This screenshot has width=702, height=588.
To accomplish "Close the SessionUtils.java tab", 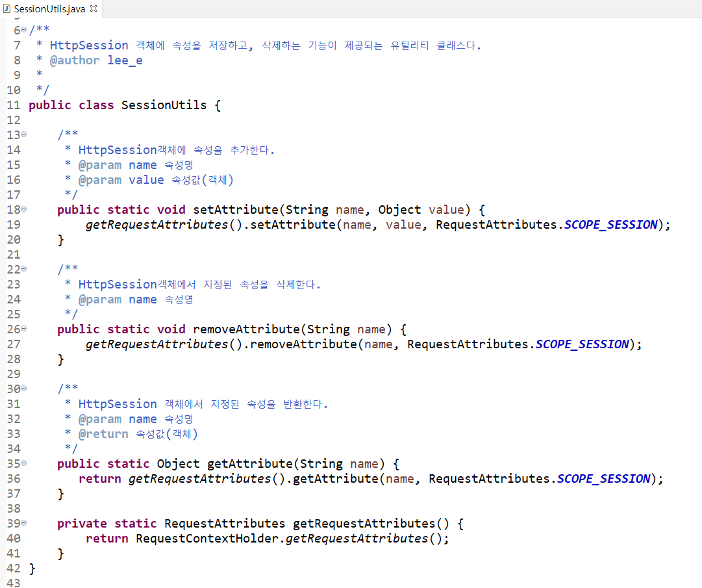I will (x=94, y=8).
